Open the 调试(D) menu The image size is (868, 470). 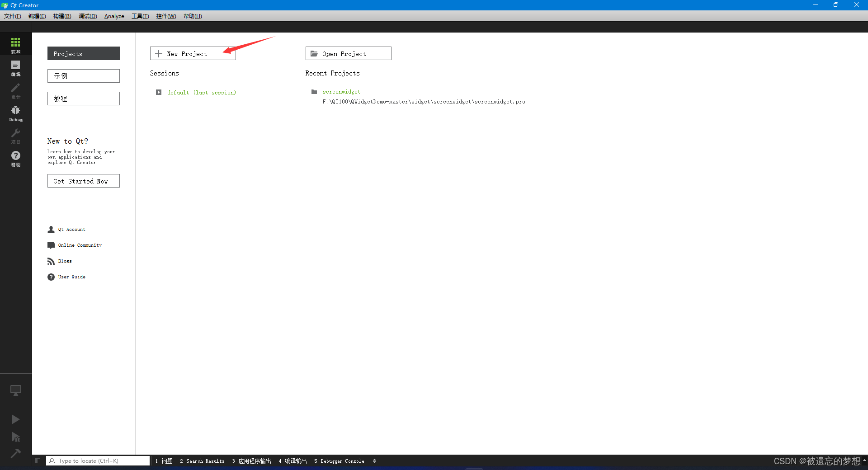pos(88,16)
